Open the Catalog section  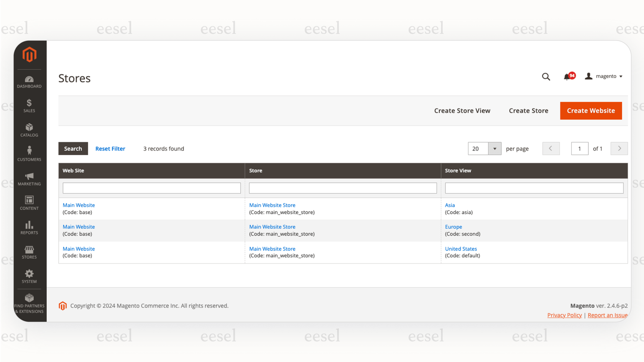tap(29, 130)
